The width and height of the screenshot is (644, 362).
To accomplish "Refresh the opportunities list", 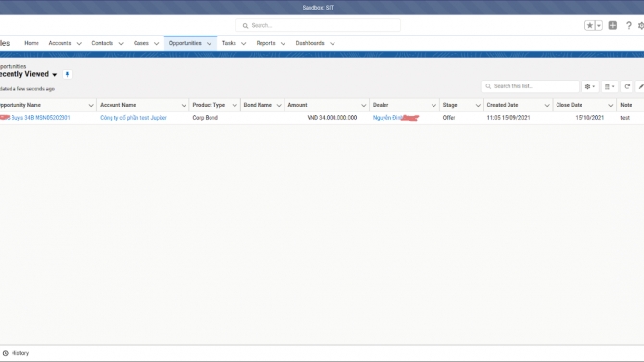I will click(x=627, y=86).
